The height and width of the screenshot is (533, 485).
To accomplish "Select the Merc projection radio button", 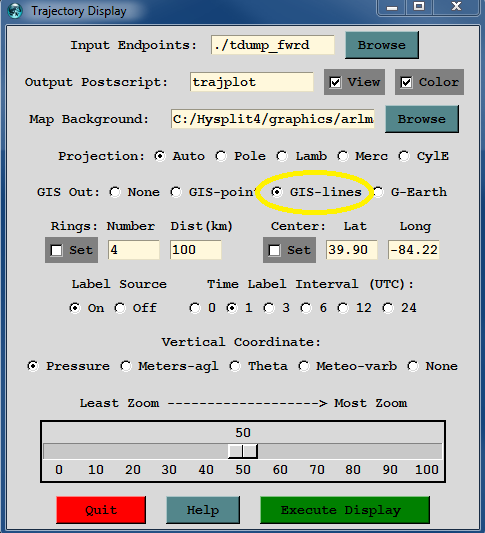I will click(x=343, y=156).
